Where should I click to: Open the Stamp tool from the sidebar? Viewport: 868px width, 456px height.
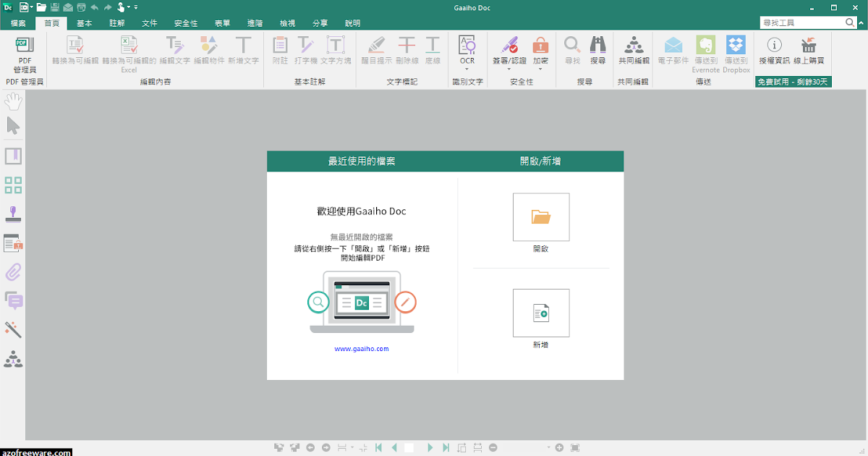pyautogui.click(x=13, y=213)
